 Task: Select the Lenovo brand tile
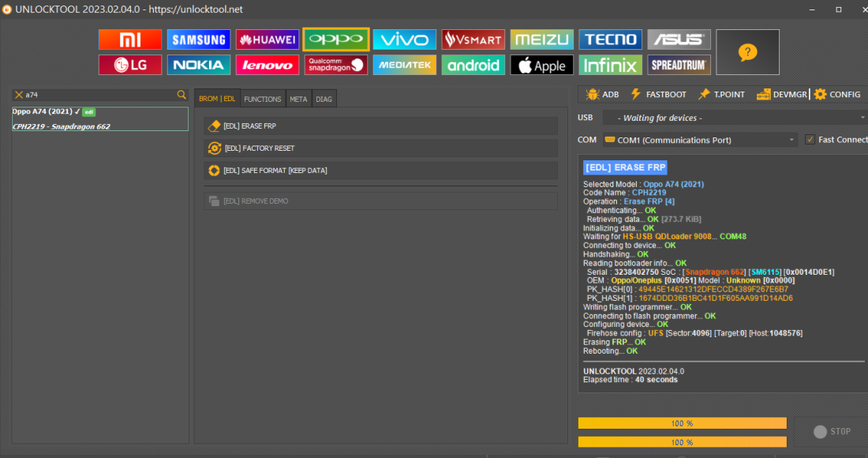(x=268, y=65)
